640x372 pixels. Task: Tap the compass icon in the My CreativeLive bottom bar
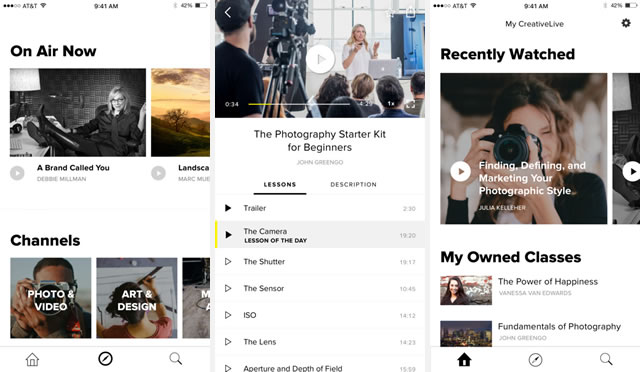point(535,360)
